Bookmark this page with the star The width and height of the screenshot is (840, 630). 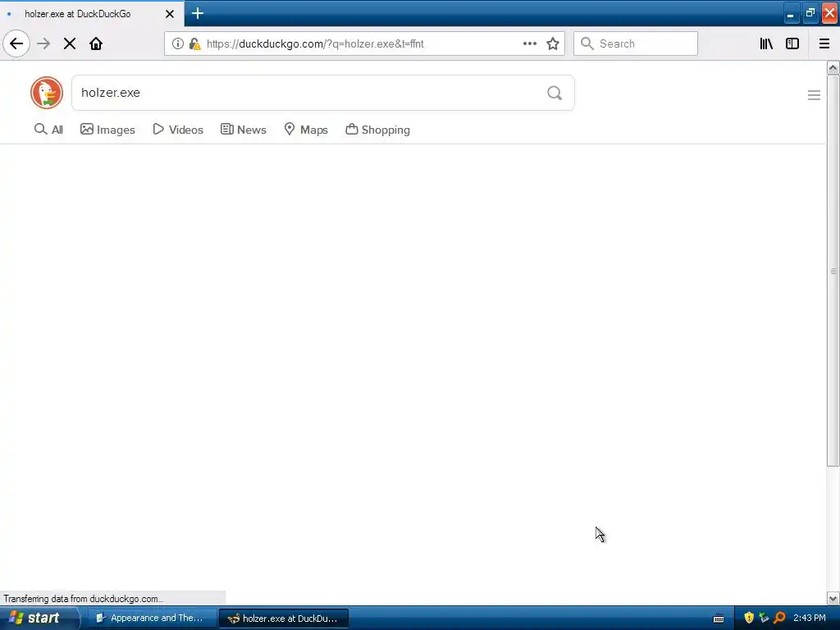pyautogui.click(x=553, y=43)
